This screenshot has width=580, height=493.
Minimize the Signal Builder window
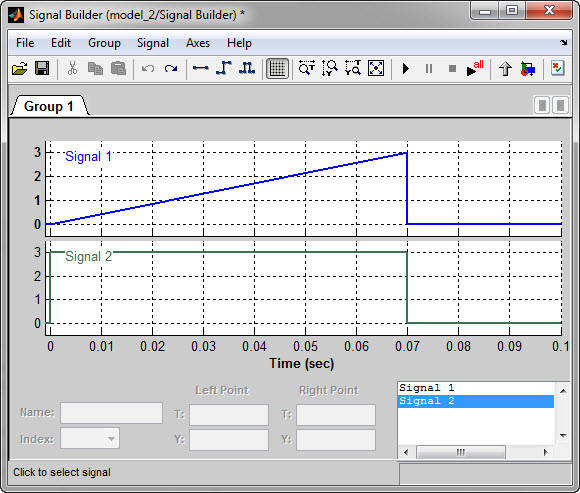click(x=485, y=11)
